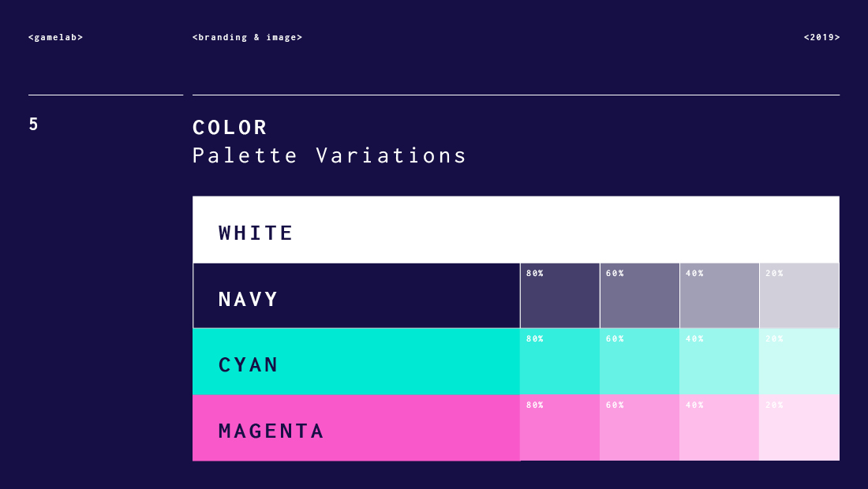Choose the 20% navy tint swatch
Screen dimensions: 868x489
(799, 297)
